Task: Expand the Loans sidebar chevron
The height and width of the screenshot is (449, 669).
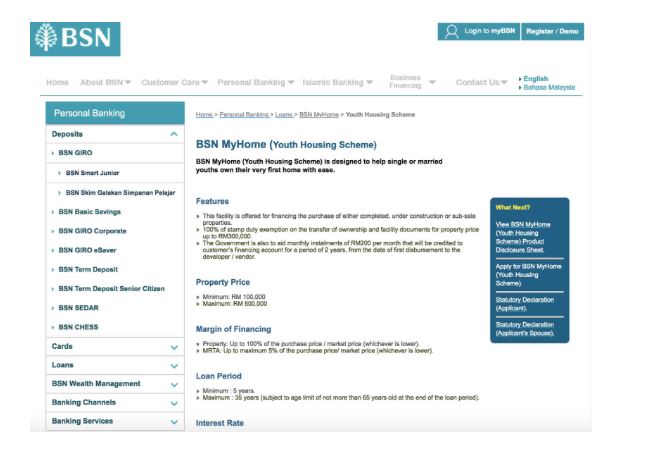Action: click(x=174, y=365)
